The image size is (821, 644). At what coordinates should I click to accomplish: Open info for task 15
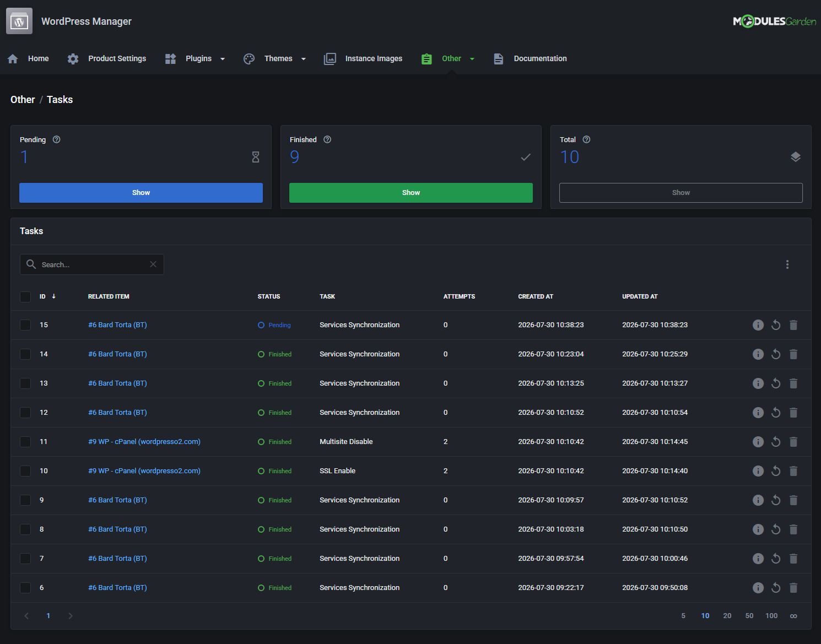[x=758, y=325]
